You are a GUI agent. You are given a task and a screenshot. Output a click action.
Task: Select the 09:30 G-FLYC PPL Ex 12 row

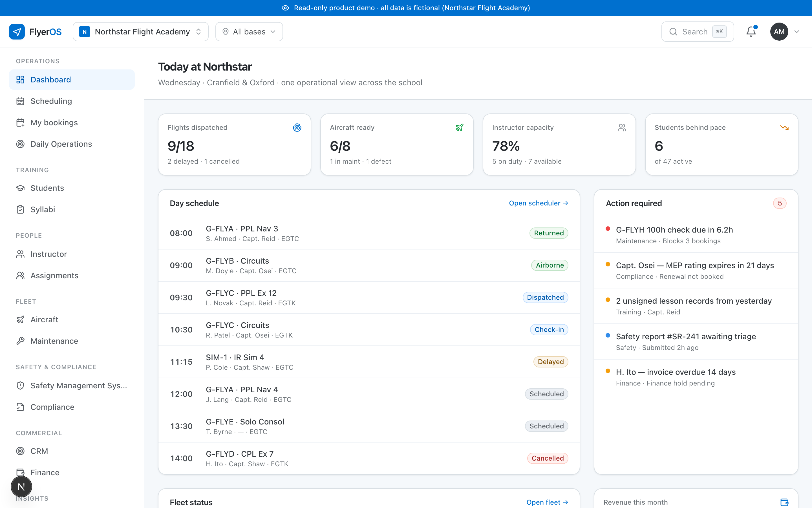point(369,298)
